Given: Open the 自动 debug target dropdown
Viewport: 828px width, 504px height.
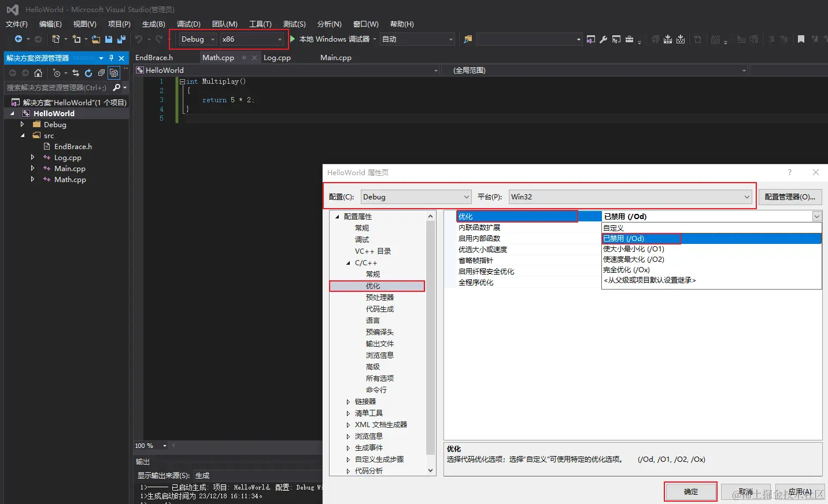Looking at the screenshot, I should 417,39.
